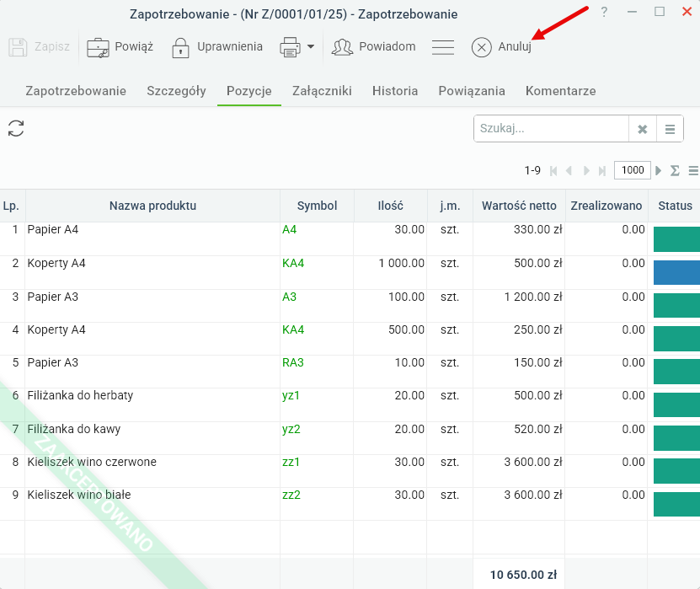Go to previous page arrow
This screenshot has width=700, height=589.
pyautogui.click(x=569, y=170)
